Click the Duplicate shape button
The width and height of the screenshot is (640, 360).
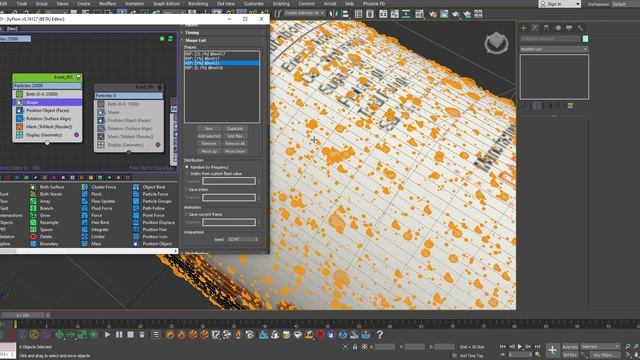point(235,129)
